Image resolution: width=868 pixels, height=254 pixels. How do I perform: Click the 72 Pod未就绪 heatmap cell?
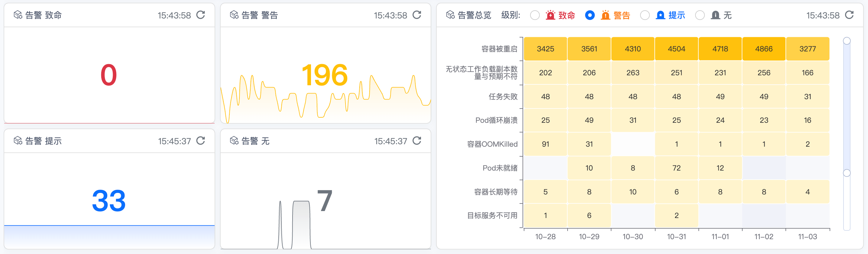pyautogui.click(x=676, y=168)
